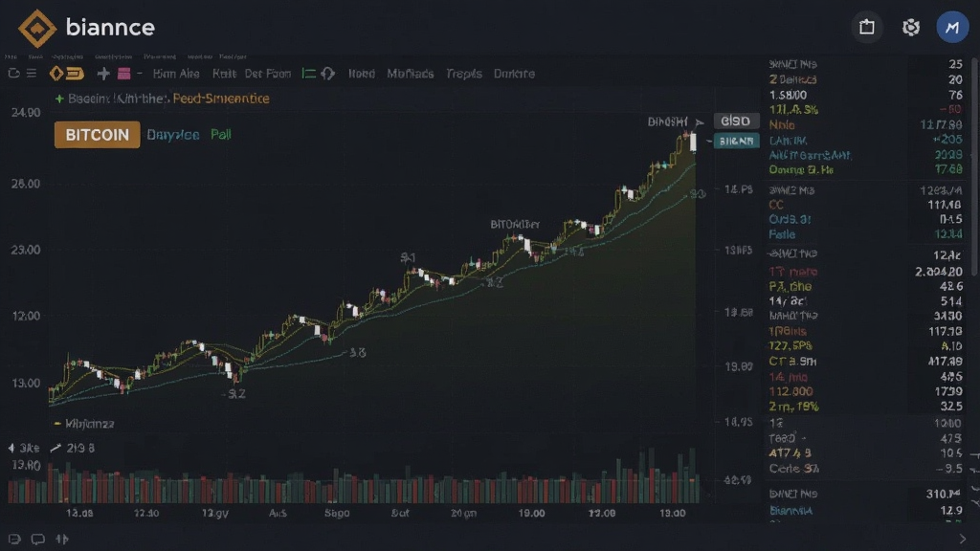Select the '1.58/00' row in the side panel
Screen dimensions: 980x551
pyautogui.click(x=865, y=95)
